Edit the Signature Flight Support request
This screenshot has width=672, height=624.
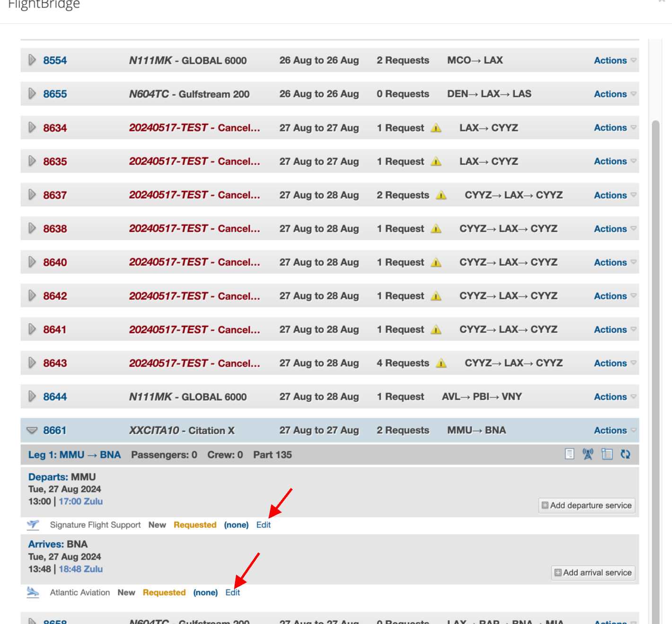(263, 525)
